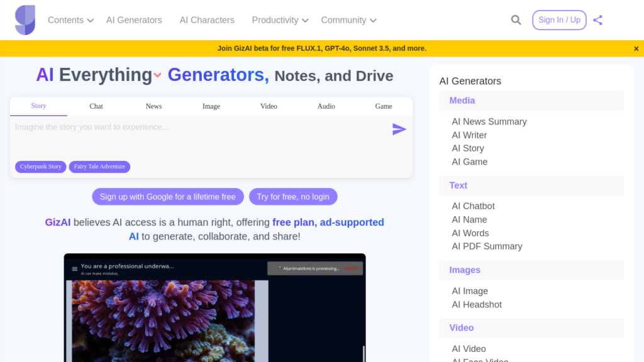Click the share icon in header

(597, 20)
